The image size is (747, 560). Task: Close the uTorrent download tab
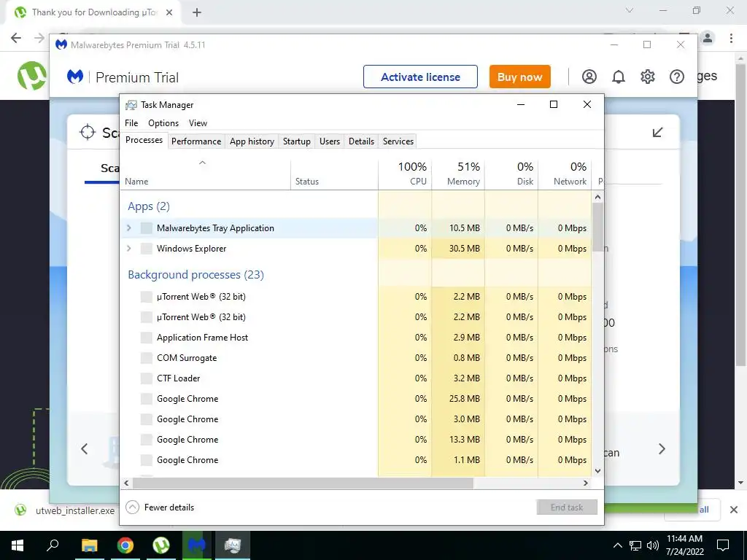click(169, 13)
